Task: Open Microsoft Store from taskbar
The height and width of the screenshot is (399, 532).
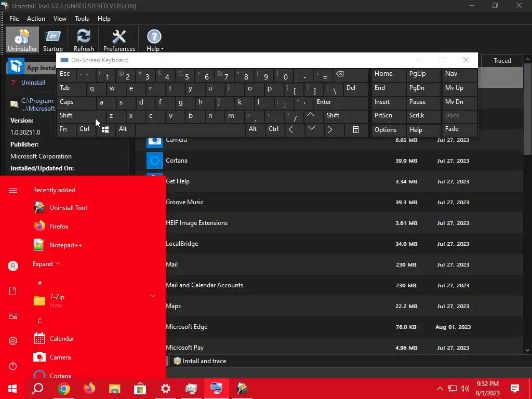Action: coord(140,389)
